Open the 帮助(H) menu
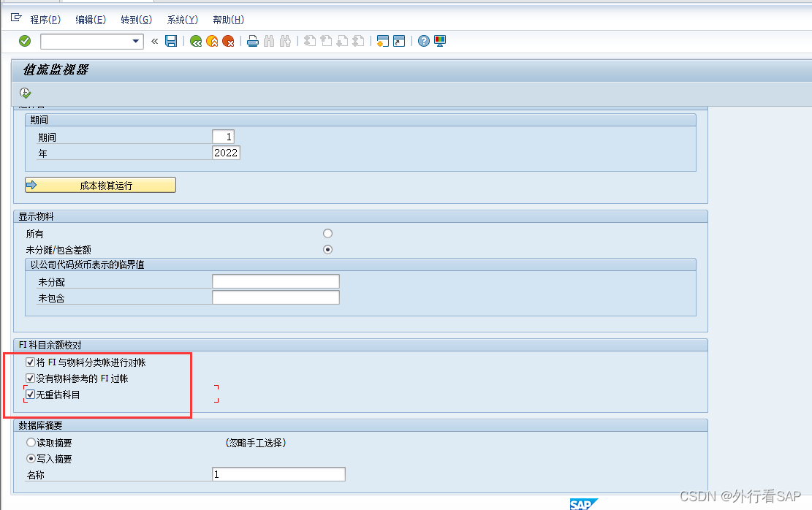Viewport: 812px width, 510px height. point(228,20)
